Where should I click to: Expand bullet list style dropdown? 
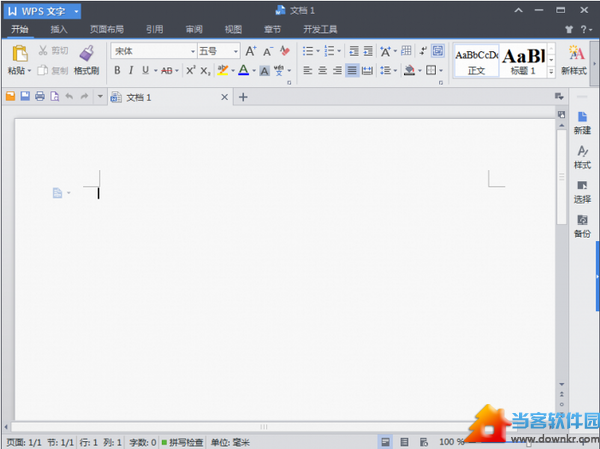pyautogui.click(x=318, y=51)
